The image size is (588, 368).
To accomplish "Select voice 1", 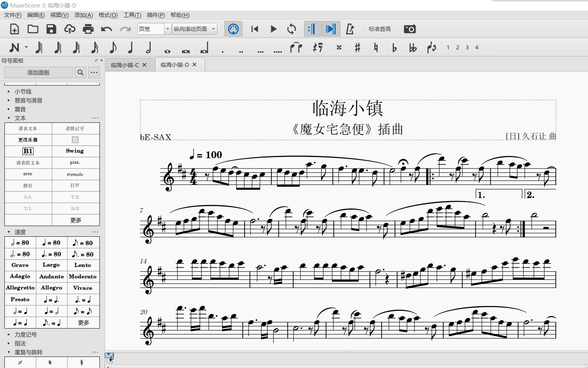I will (x=448, y=47).
